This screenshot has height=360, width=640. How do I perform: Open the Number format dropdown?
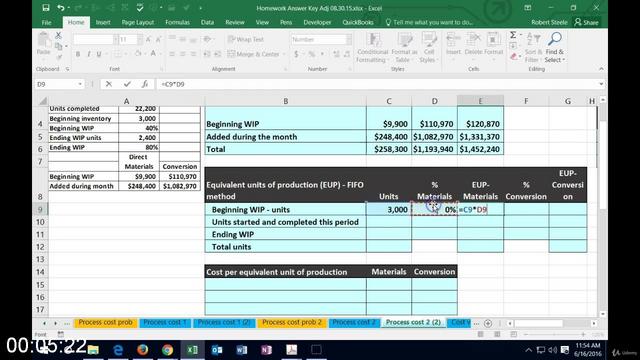tap(349, 40)
